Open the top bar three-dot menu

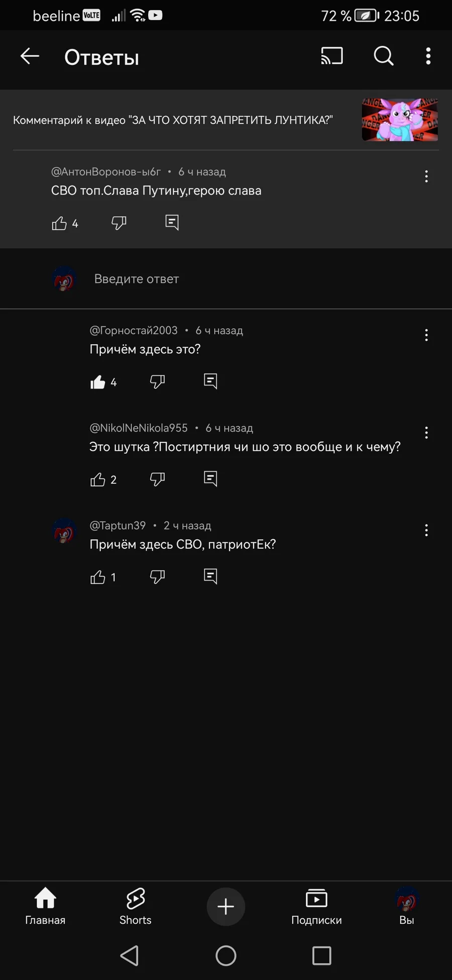pos(428,56)
